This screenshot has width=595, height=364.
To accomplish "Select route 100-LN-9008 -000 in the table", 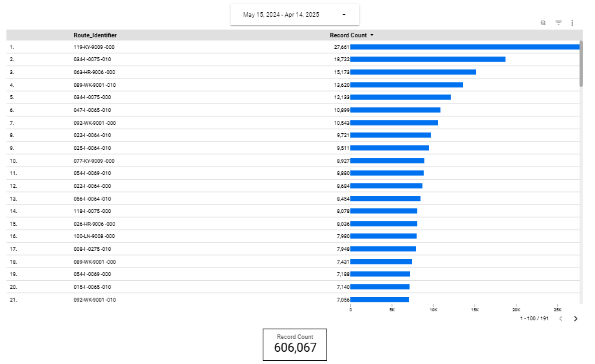I will [x=94, y=237].
